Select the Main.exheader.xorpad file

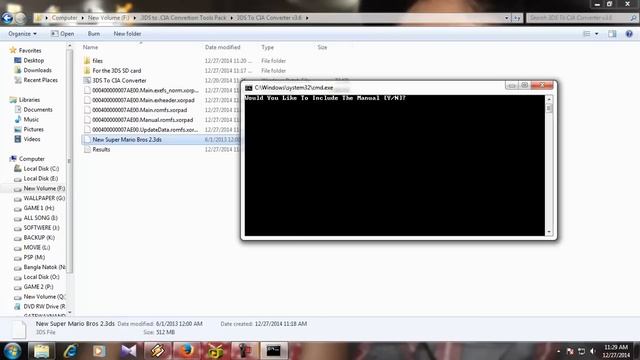pyautogui.click(x=143, y=100)
